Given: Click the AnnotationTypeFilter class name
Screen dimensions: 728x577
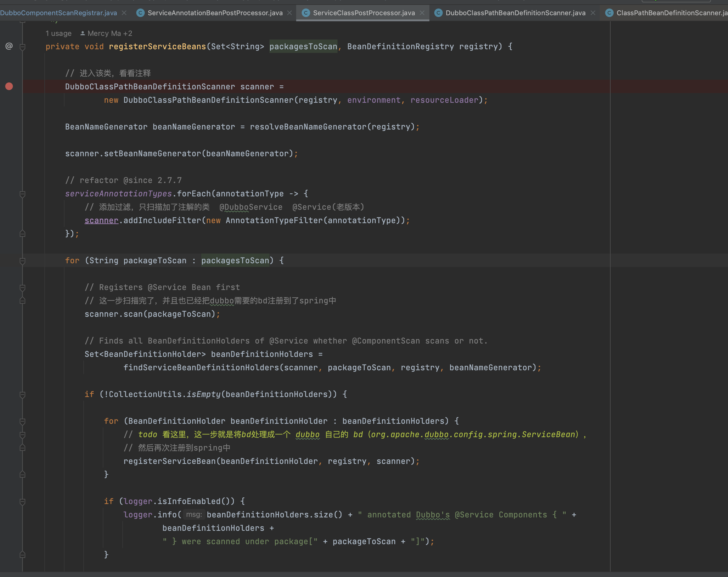Looking at the screenshot, I should tap(274, 220).
